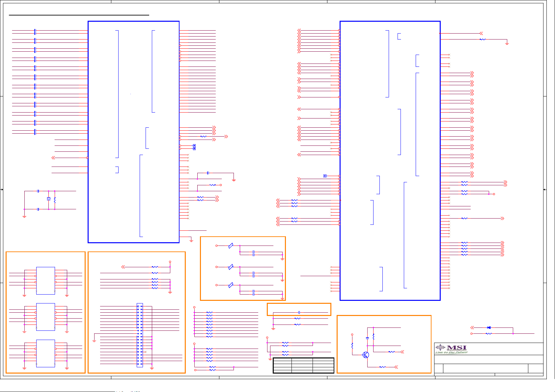This screenshot has height=392, width=555.
Task: Select the large right blue chip outline
Action: point(390,161)
